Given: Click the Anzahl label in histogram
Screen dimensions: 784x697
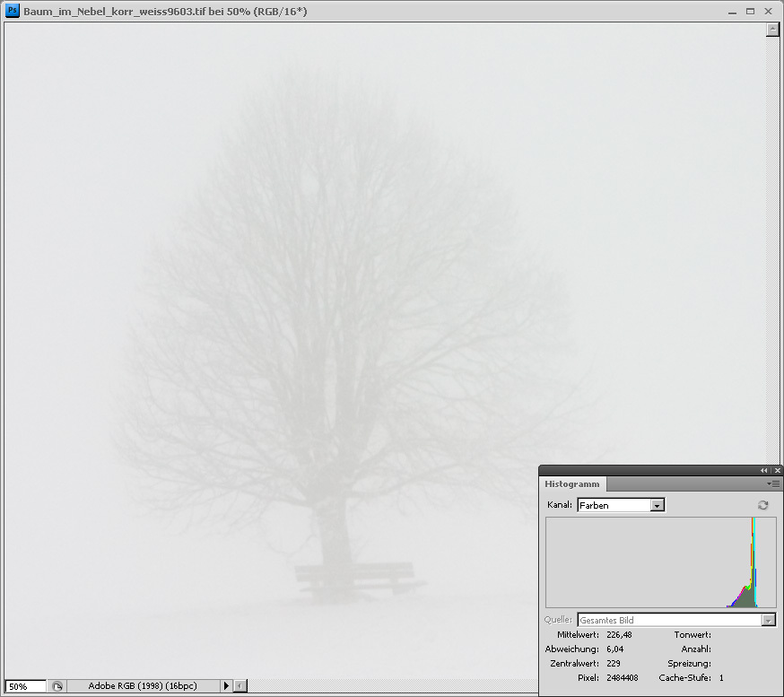Looking at the screenshot, I should [x=696, y=649].
